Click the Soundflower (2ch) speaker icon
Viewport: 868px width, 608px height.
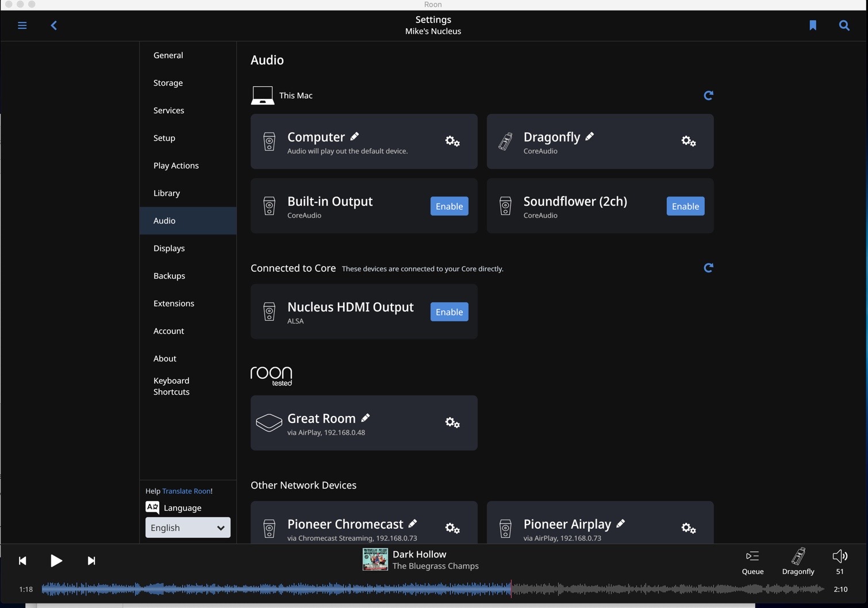(505, 206)
